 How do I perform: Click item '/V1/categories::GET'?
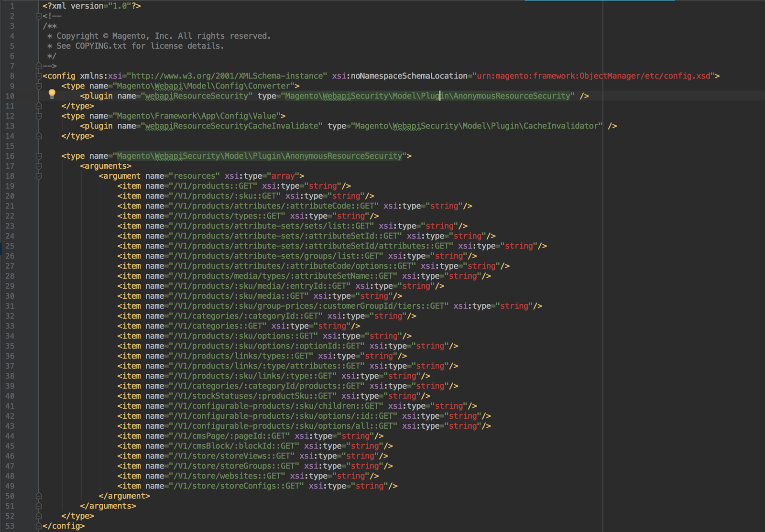pyautogui.click(x=218, y=326)
